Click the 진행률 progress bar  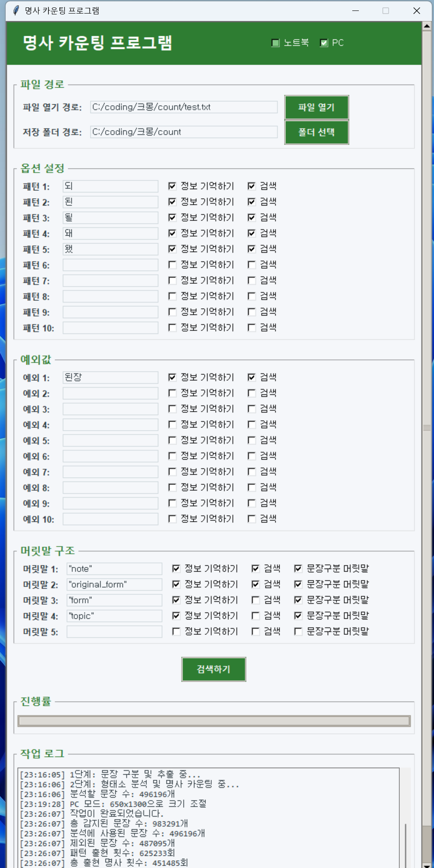coord(214,721)
